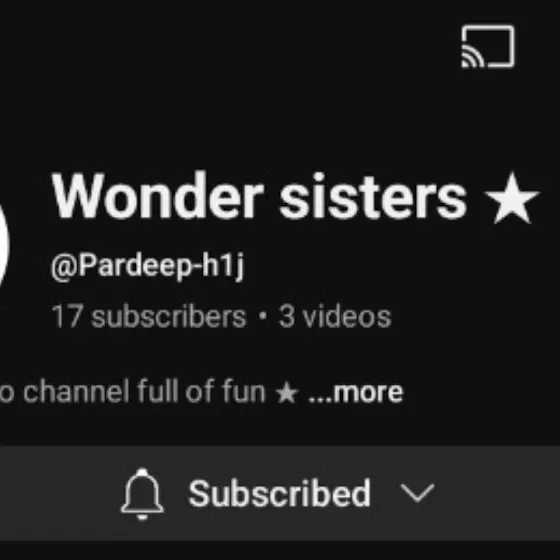Click the number 17 in subscriber count
This screenshot has width=560, height=560.
point(68,316)
